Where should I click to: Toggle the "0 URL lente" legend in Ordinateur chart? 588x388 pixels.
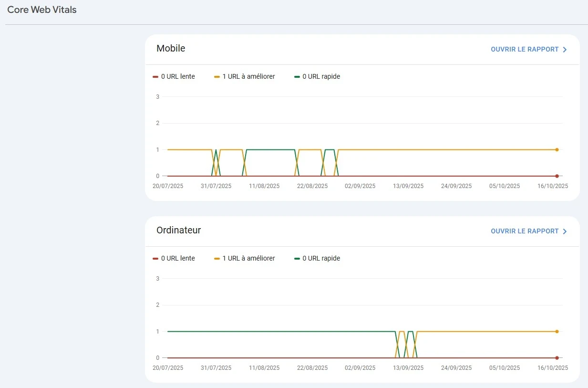[x=174, y=258]
